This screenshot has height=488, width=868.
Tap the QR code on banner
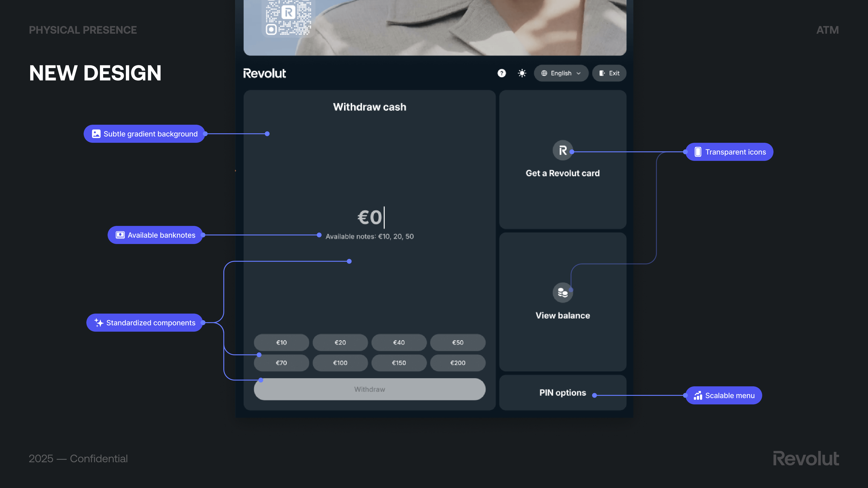pos(288,17)
